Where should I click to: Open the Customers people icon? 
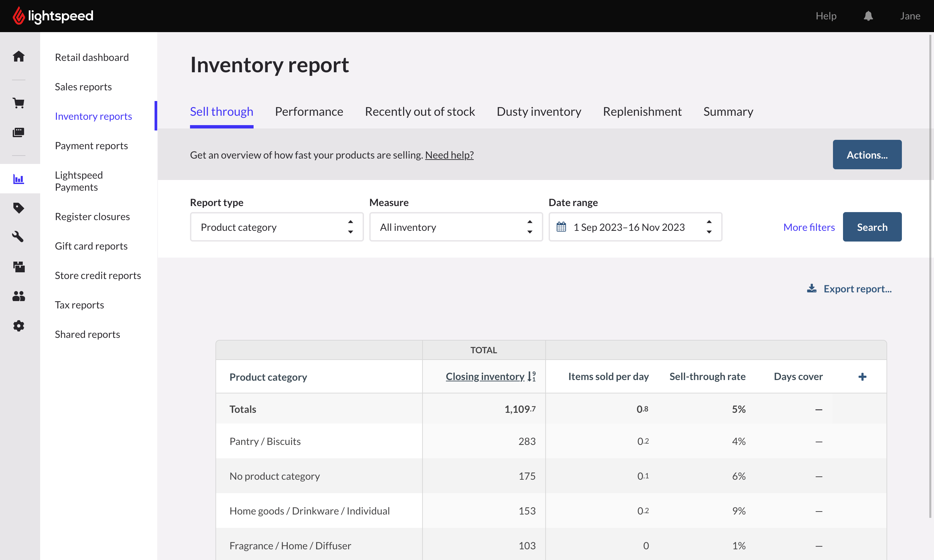point(18,296)
